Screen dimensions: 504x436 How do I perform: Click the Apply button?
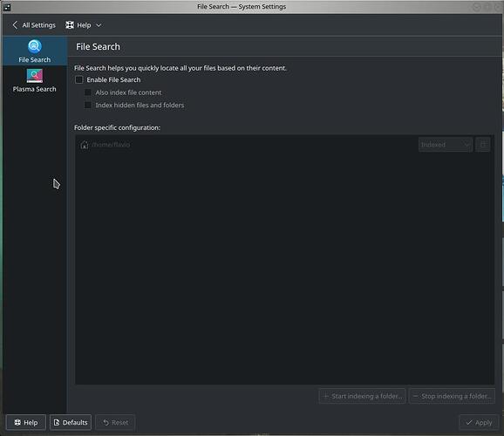(x=479, y=422)
